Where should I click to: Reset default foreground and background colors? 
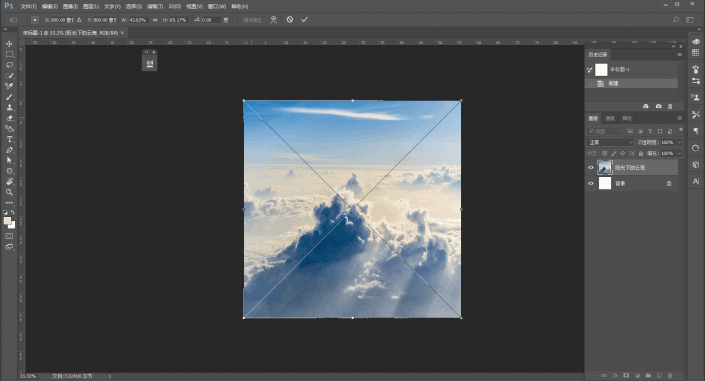click(x=5, y=212)
